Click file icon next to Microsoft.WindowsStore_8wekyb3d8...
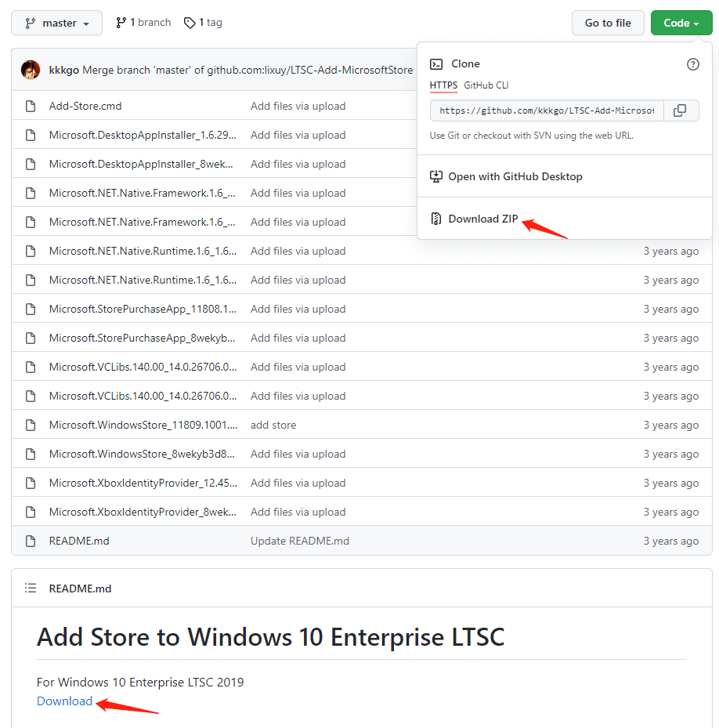The image size is (719, 728). [x=31, y=454]
